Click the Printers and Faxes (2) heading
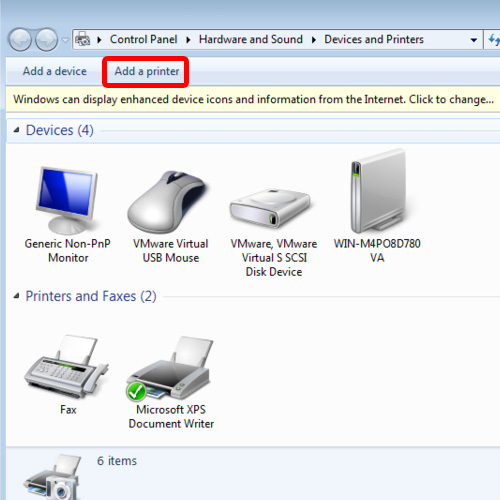500x500 pixels. tap(91, 296)
